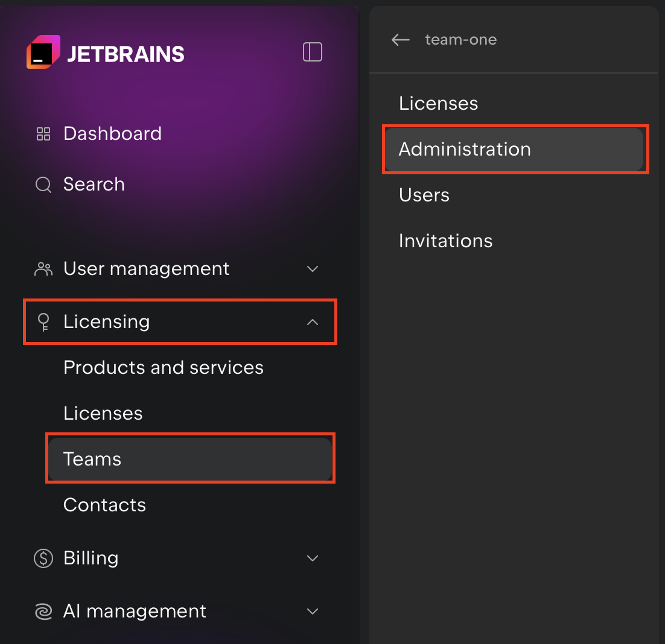665x644 pixels.
Task: Expand the User management chevron
Action: tap(312, 269)
